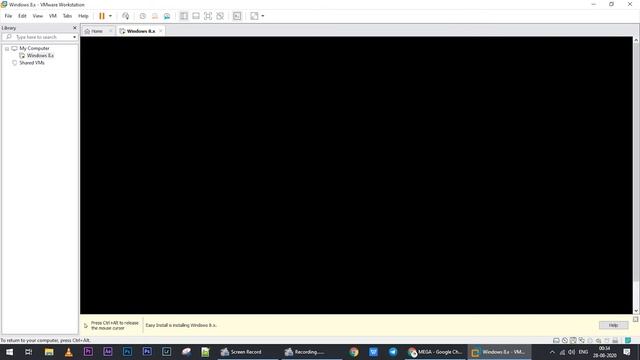Viewport: 640px width, 360px height.
Task: Open the stretch guest dropdown arrow
Action: click(x=262, y=16)
